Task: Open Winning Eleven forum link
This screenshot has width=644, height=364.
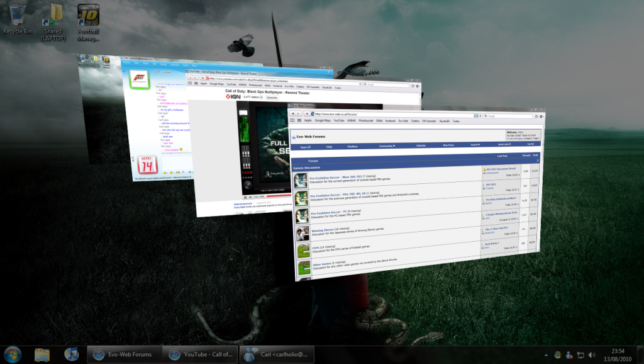Action: 323,230
